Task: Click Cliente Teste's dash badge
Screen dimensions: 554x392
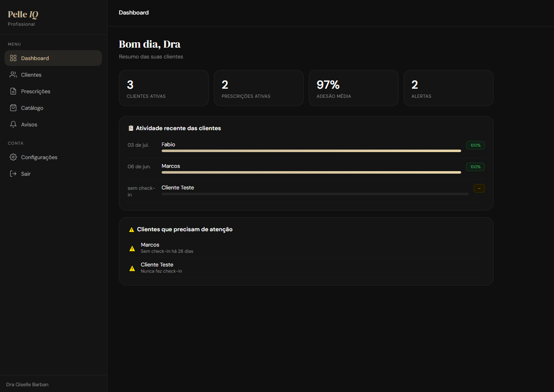Action: tap(479, 189)
